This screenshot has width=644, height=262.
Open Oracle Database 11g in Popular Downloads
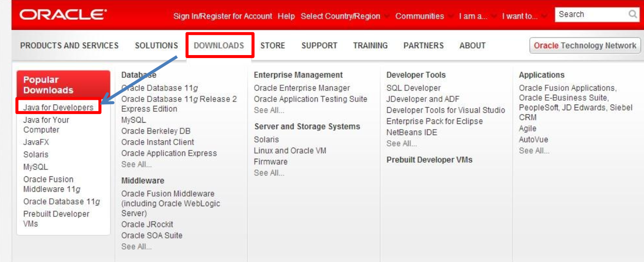click(62, 202)
